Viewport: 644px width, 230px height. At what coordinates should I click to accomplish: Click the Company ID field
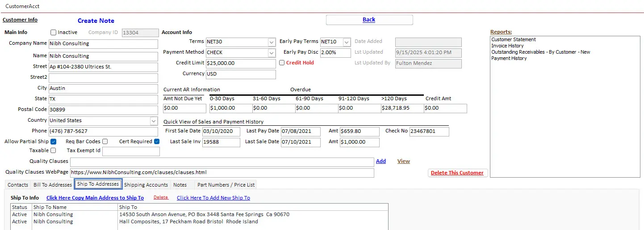click(140, 33)
